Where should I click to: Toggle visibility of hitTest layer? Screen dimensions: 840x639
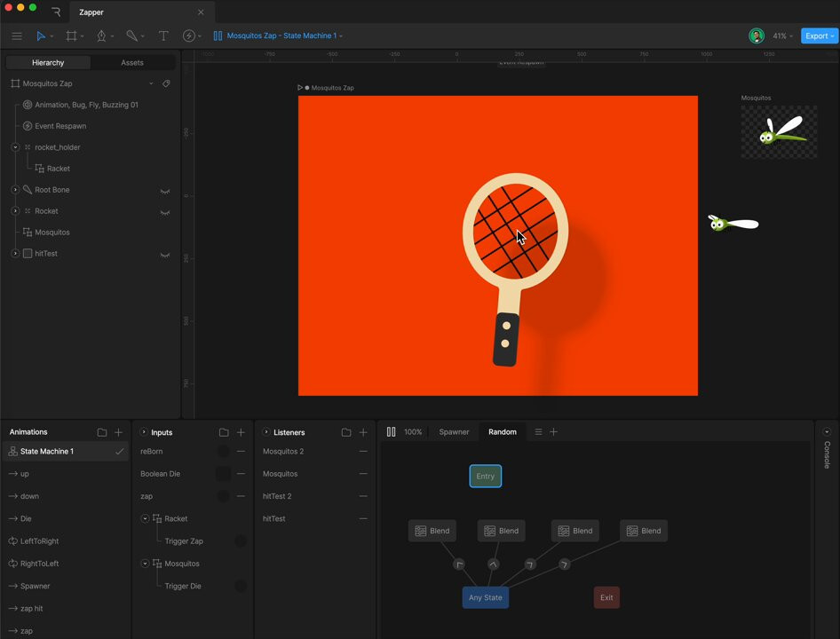point(164,255)
